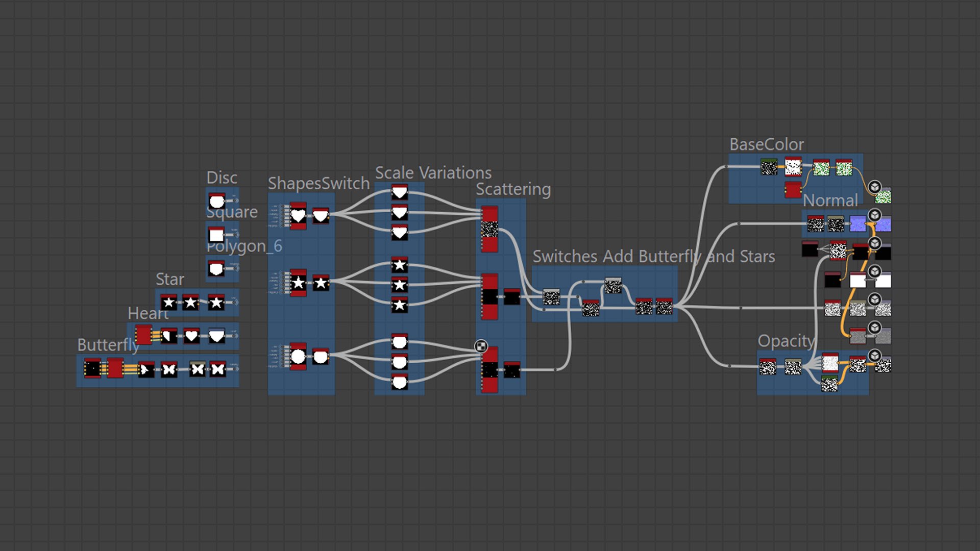Select the hexagon node in the Polygon_6 frame
This screenshot has height=551, width=980.
pos(216,268)
